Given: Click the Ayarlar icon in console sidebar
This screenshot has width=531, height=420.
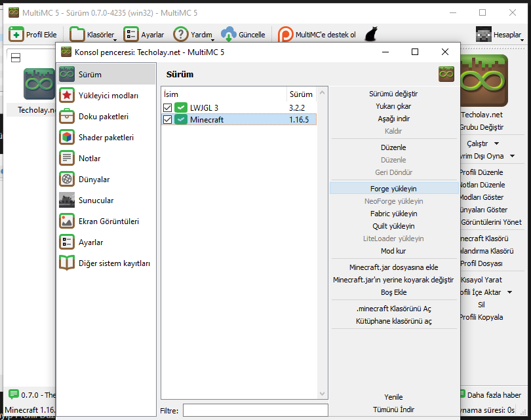Looking at the screenshot, I should pos(67,242).
